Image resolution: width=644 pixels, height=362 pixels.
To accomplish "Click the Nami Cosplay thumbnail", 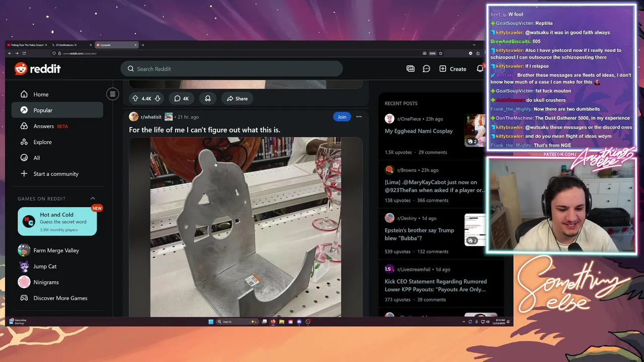I will [x=475, y=130].
